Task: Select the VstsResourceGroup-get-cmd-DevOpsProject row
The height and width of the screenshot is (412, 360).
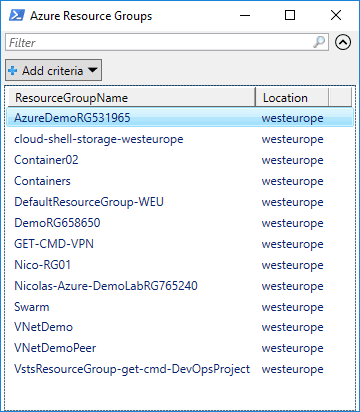Action: point(180,369)
